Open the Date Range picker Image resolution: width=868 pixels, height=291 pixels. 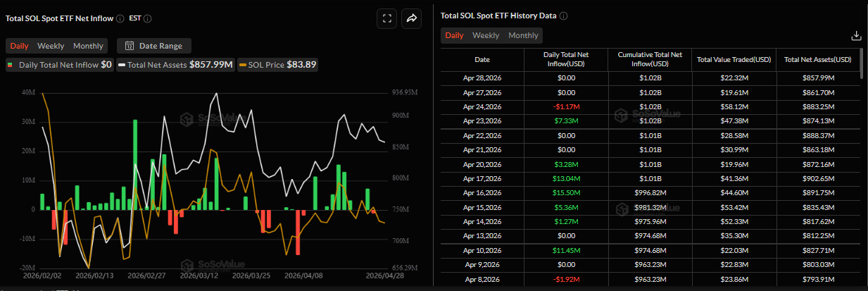pos(153,46)
